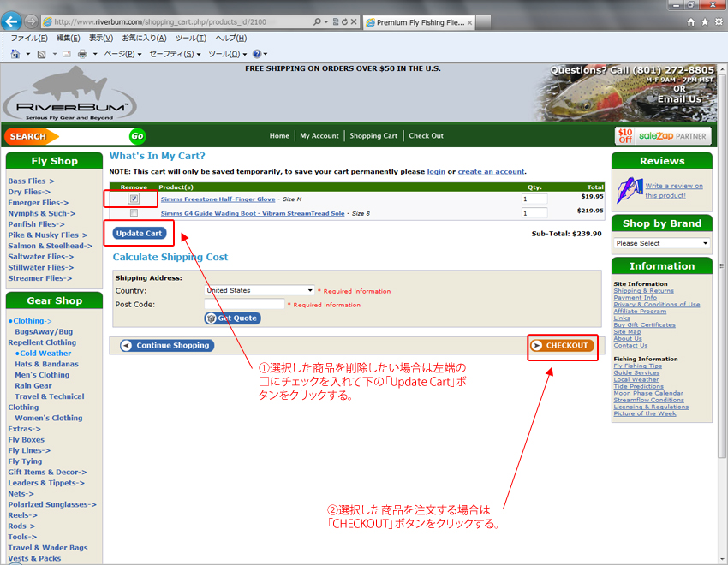Check the Remove box for Simms Freestone Glove
728x565 pixels.
[134, 199]
